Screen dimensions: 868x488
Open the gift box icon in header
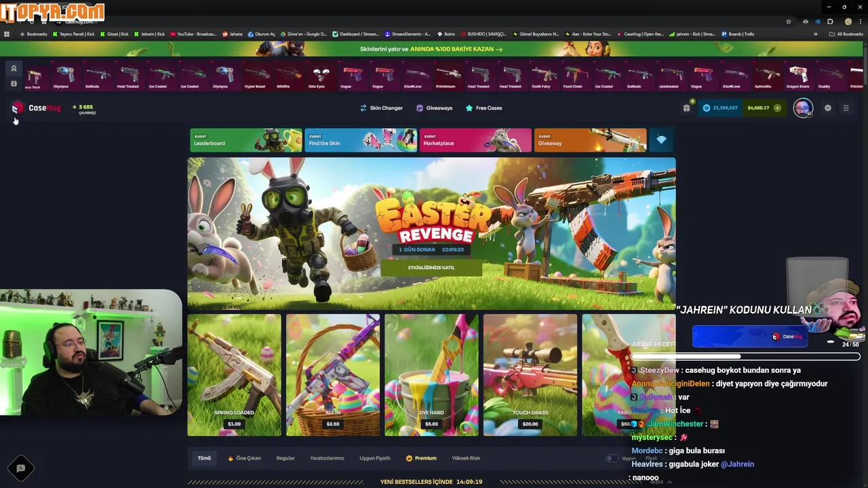tap(686, 108)
